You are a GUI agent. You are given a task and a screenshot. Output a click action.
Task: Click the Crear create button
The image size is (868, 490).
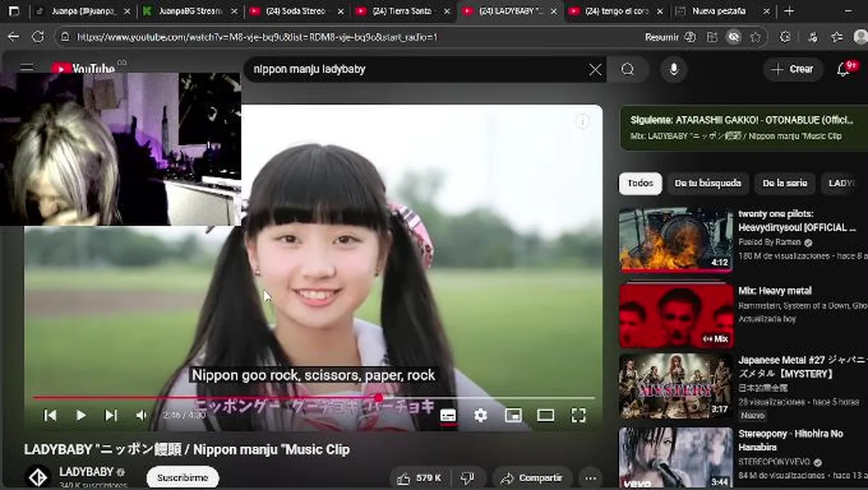[792, 69]
